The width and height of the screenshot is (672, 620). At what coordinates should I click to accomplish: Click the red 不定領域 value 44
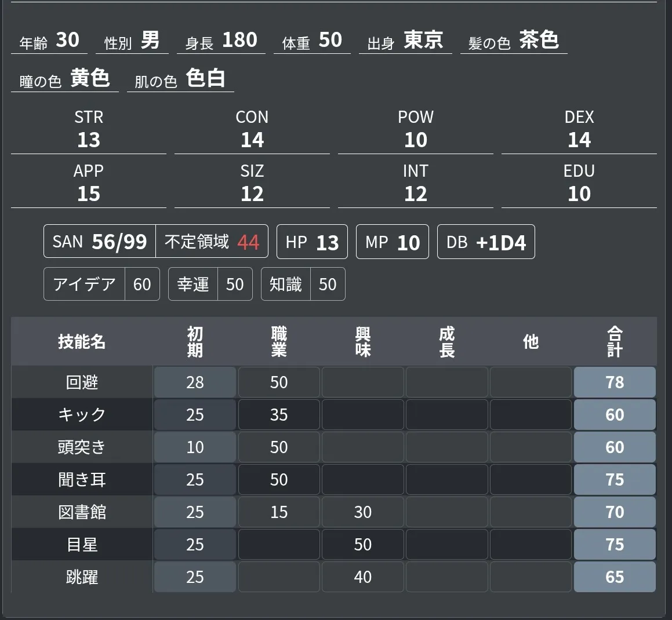248,242
